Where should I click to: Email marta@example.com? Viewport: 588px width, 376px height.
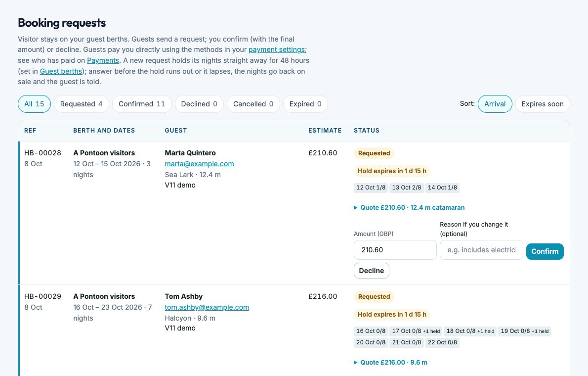click(199, 164)
